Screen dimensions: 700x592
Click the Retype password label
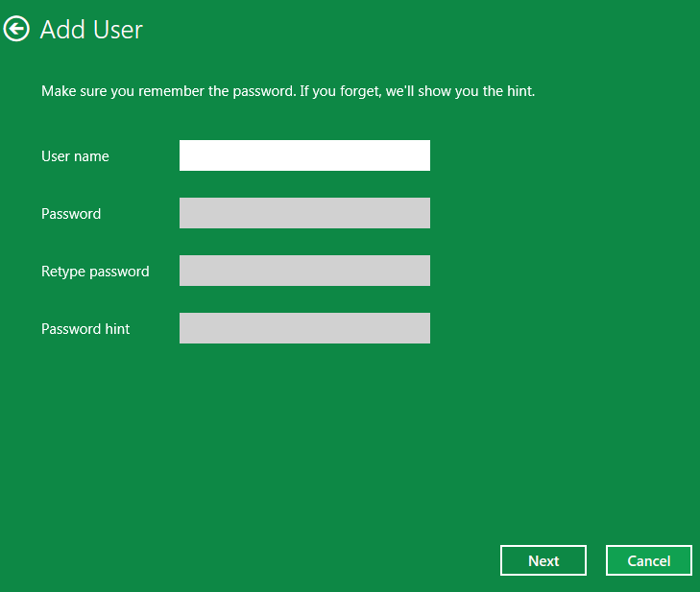(x=95, y=272)
